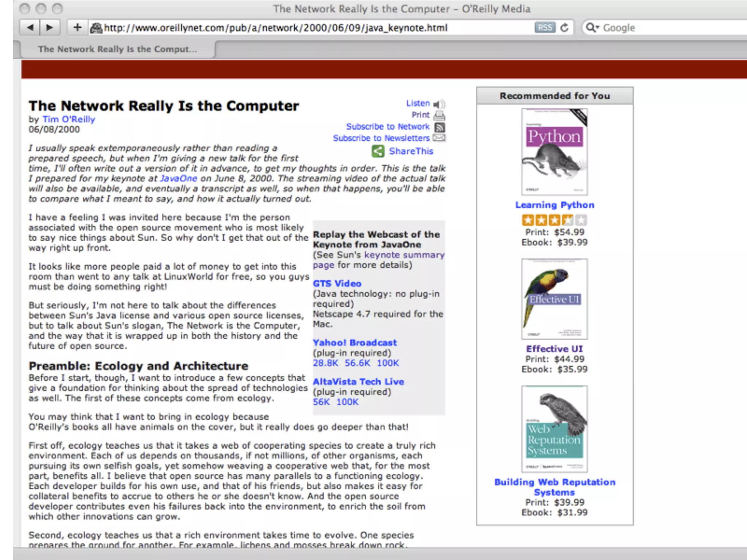Viewport: 747px width, 560px height.
Task: Open the Google search magnifier dropdown
Action: pyautogui.click(x=592, y=28)
